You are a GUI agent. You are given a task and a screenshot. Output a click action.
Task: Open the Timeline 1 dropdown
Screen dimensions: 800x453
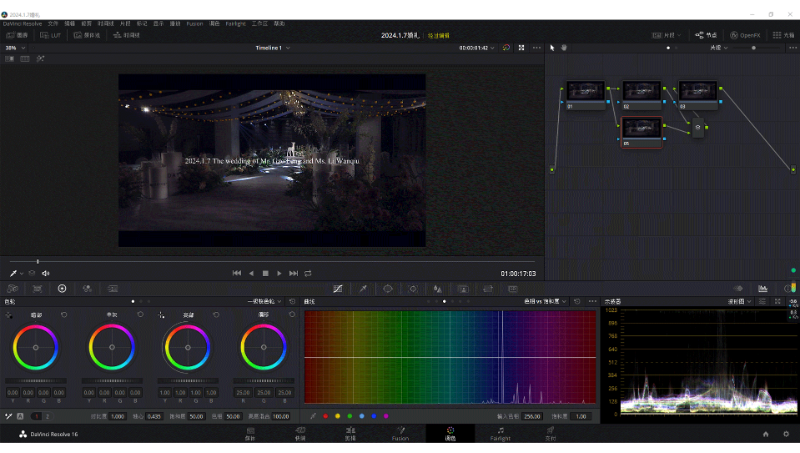pyautogui.click(x=273, y=48)
